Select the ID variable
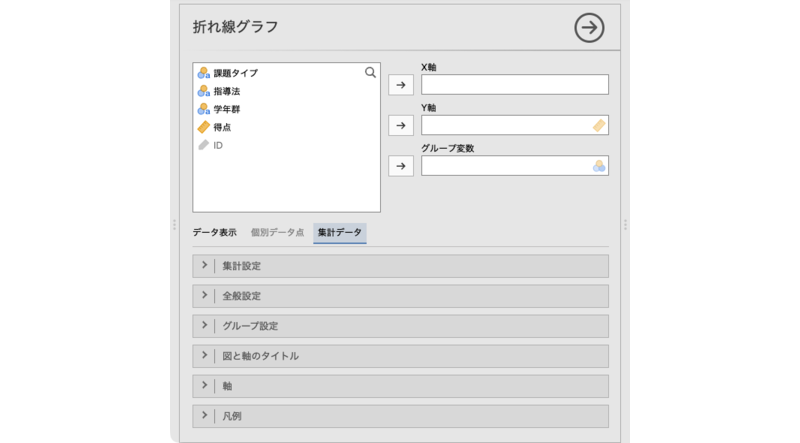 click(218, 145)
